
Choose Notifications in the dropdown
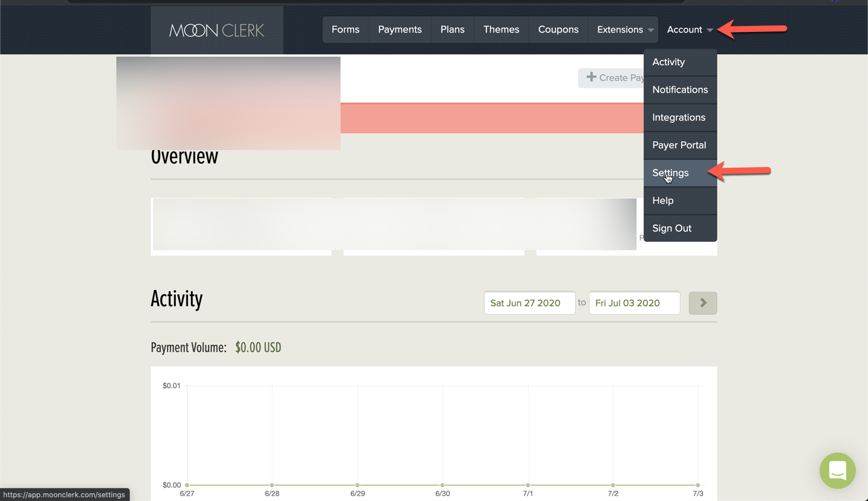(x=680, y=90)
